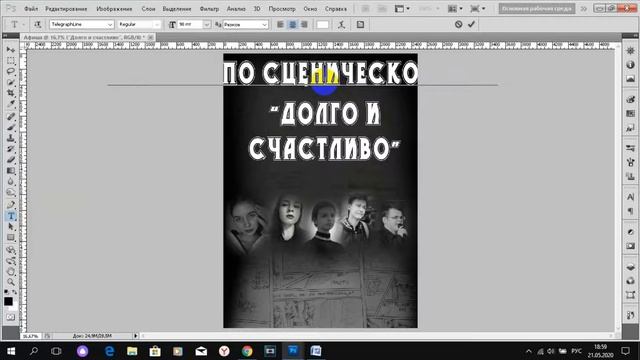Toggle the Character and Paragraph panels button
Screen dimensions: 640x360
[x=360, y=24]
